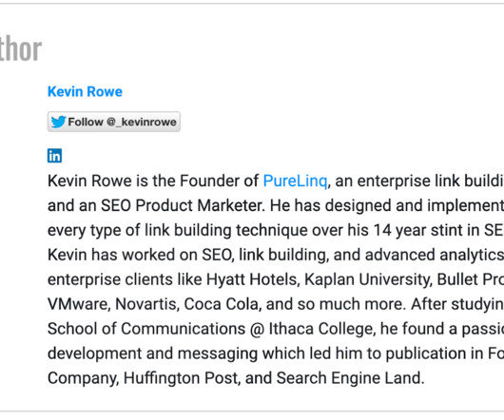Click 'School of Communications' text
Viewport: 504px width, 420px height.
(146, 329)
